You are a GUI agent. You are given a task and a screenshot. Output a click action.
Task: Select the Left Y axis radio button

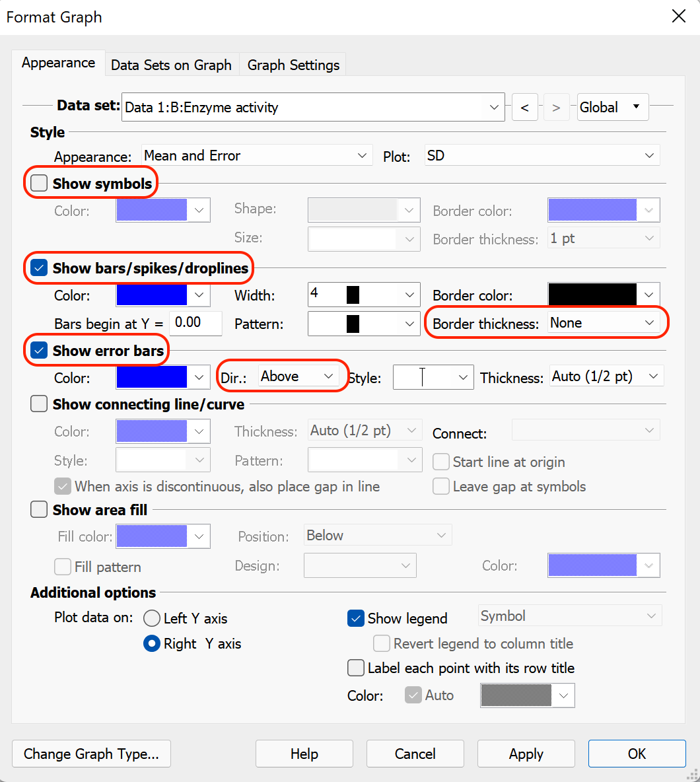(152, 619)
